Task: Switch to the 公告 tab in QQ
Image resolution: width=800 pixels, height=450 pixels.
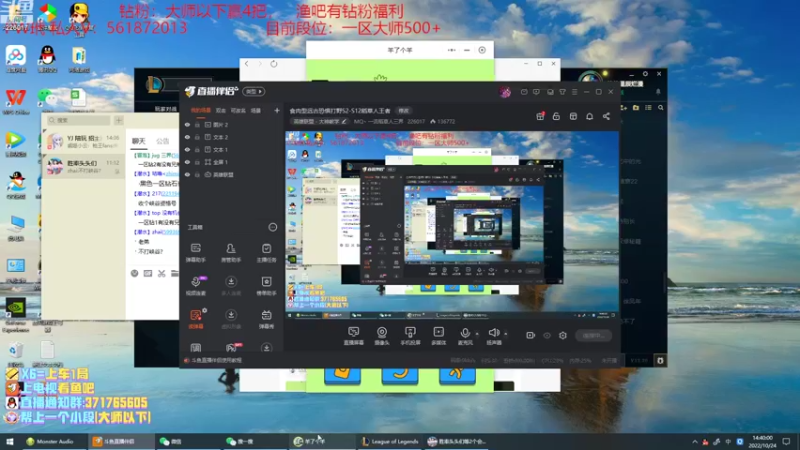Action: click(x=162, y=141)
